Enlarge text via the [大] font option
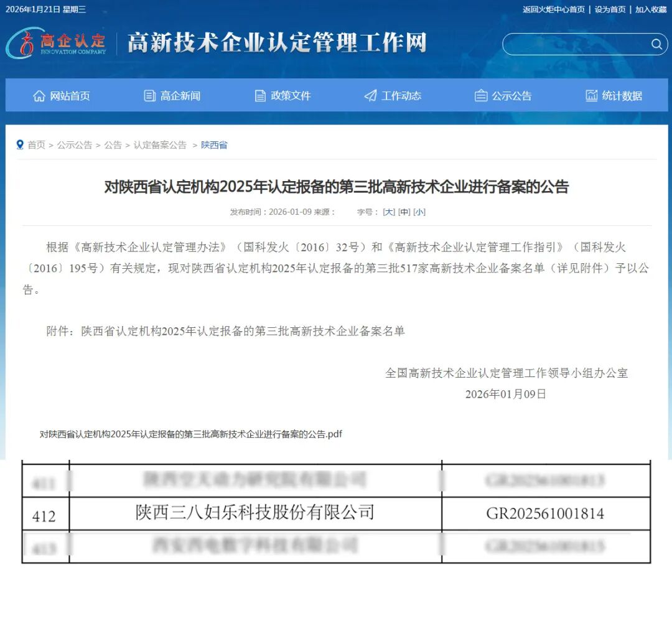 [388, 212]
